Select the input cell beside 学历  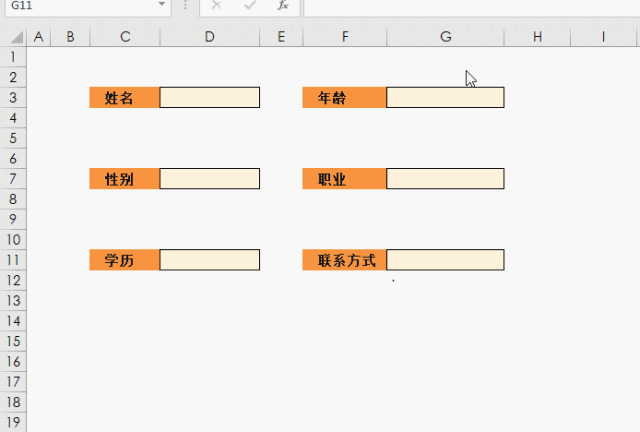click(210, 260)
